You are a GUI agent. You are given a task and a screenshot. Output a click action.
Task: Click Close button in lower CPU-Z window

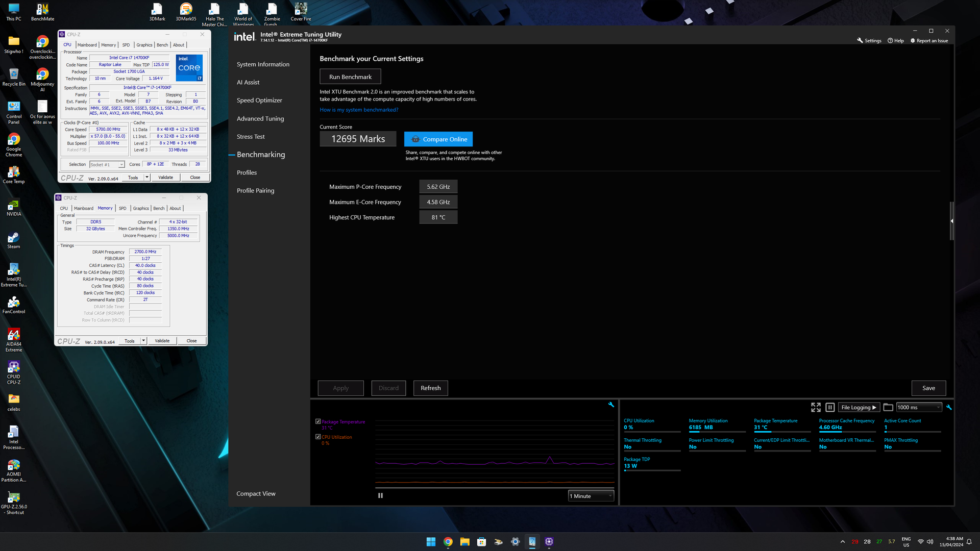tap(191, 341)
